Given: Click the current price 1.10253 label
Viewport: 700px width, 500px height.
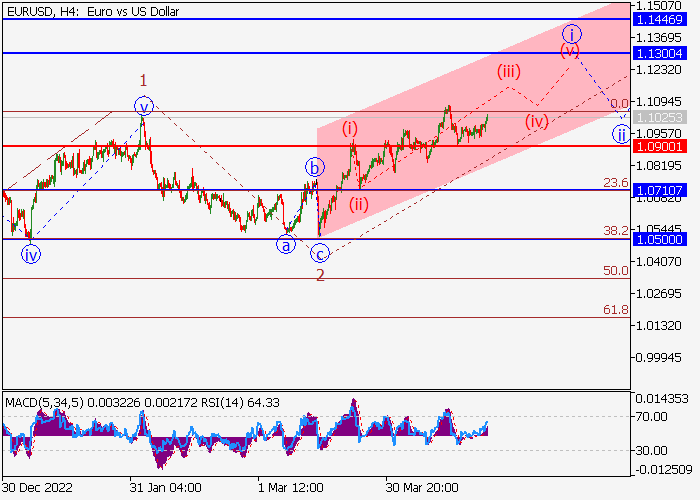Looking at the screenshot, I should (x=664, y=118).
